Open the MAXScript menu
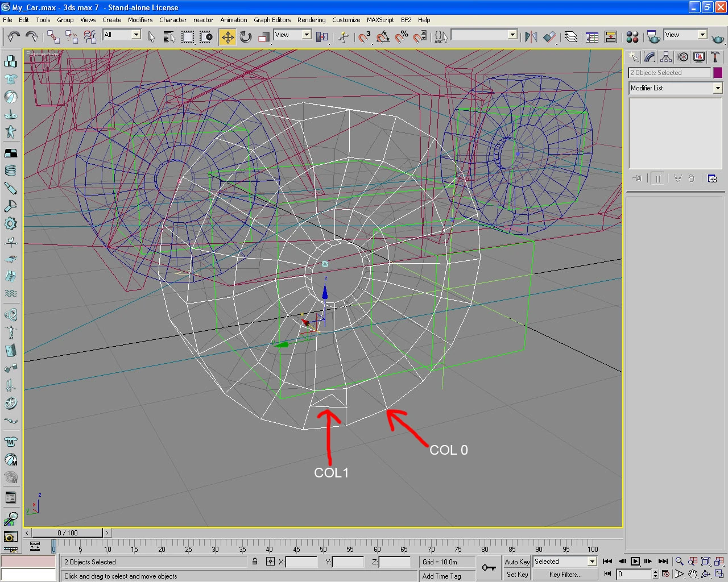 [x=380, y=20]
